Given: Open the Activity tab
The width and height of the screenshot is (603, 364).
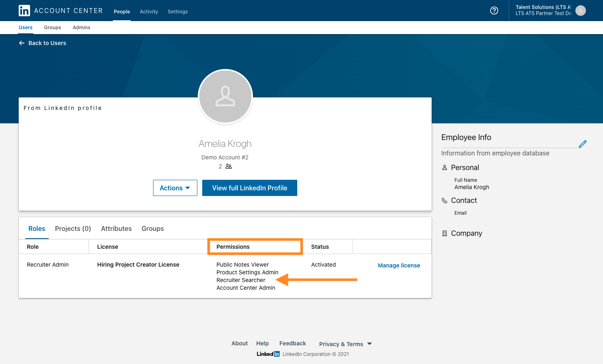Looking at the screenshot, I should point(149,12).
